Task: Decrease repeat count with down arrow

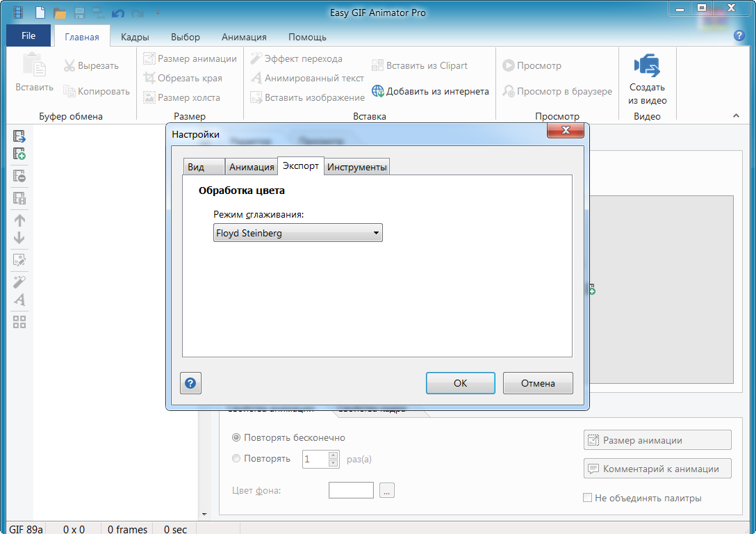Action: point(333,463)
